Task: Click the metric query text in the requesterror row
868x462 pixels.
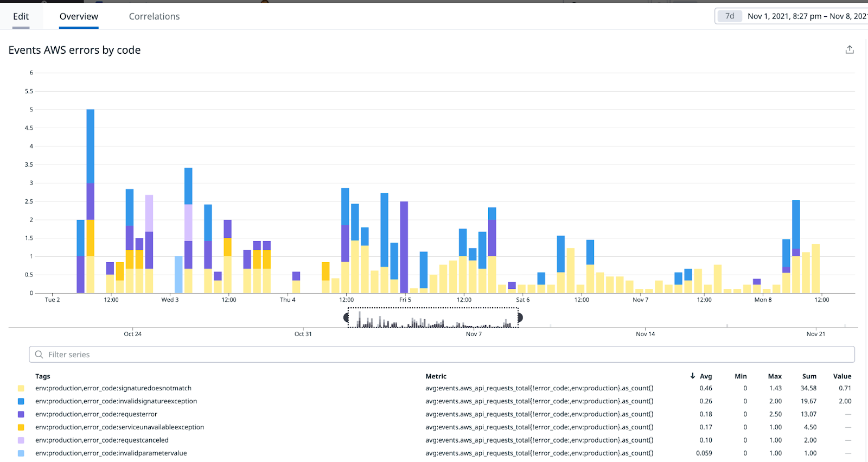Action: click(x=539, y=414)
